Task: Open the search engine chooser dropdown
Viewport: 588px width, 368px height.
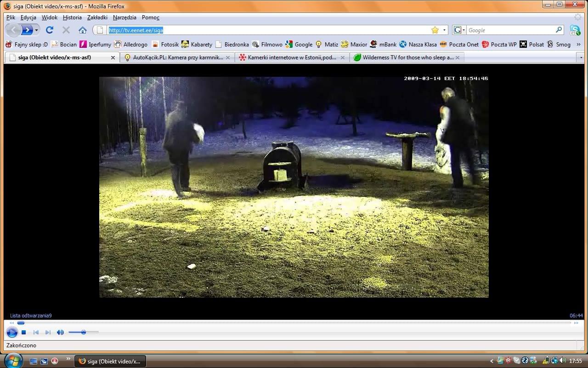Action: [x=459, y=30]
